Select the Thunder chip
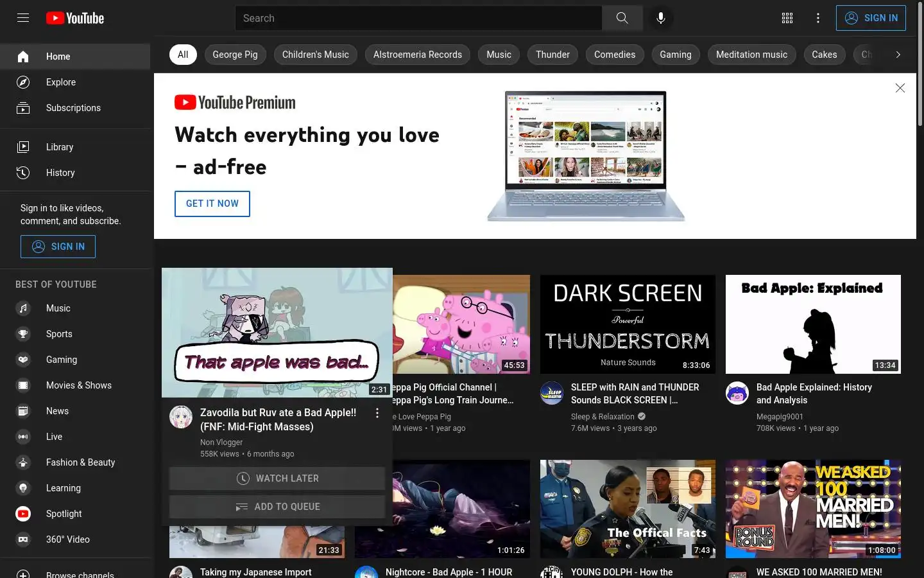 [552, 55]
